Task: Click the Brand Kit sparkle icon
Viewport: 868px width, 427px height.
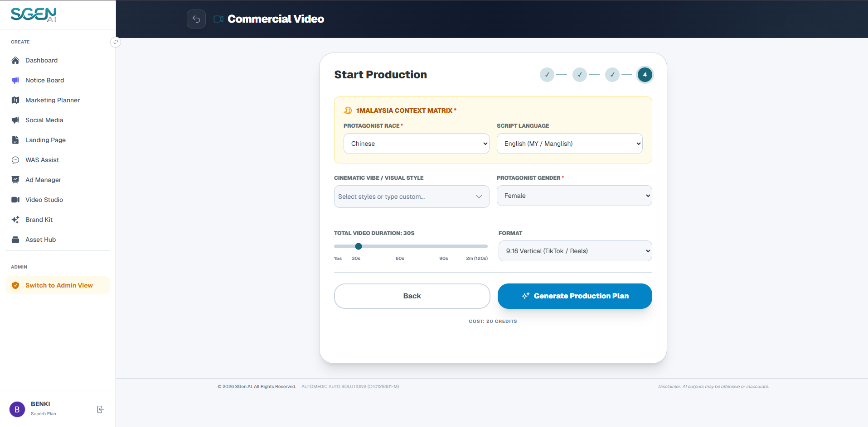Action: coord(15,220)
